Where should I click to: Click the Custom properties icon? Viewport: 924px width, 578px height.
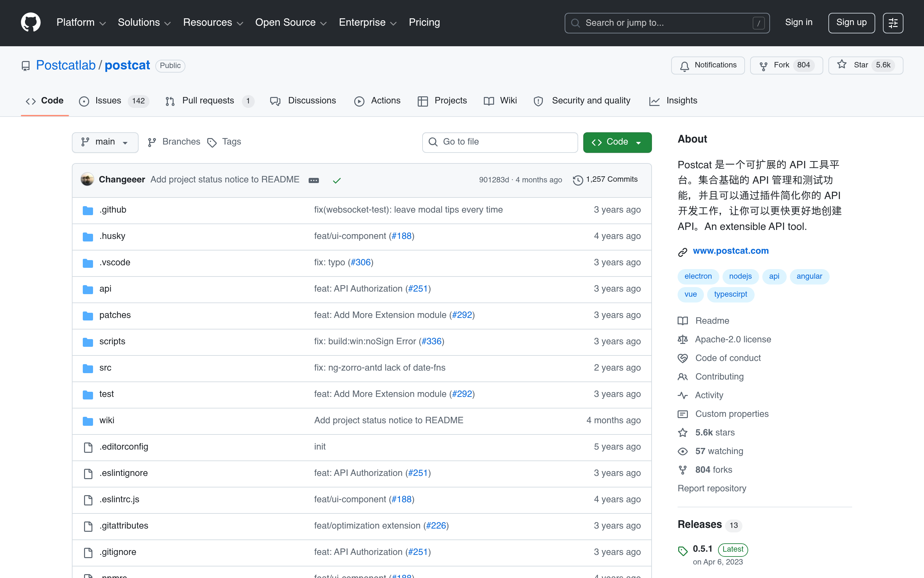click(x=682, y=414)
